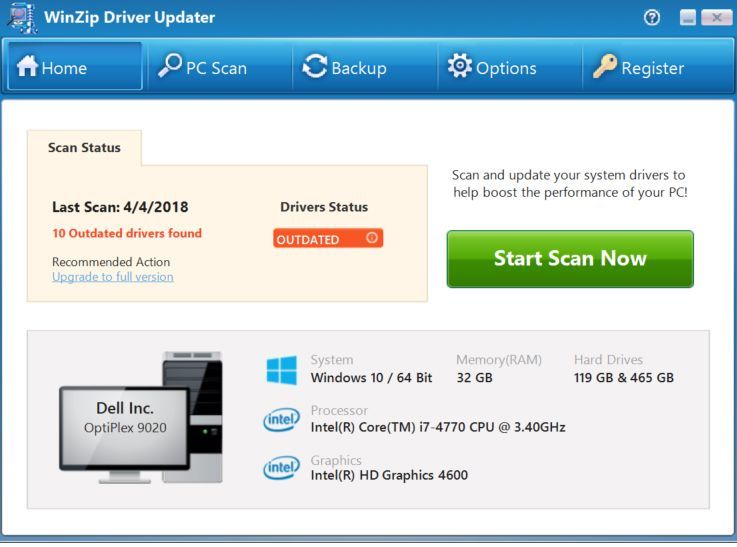This screenshot has width=737, height=547.
Task: Open the Register tab
Action: tap(656, 66)
